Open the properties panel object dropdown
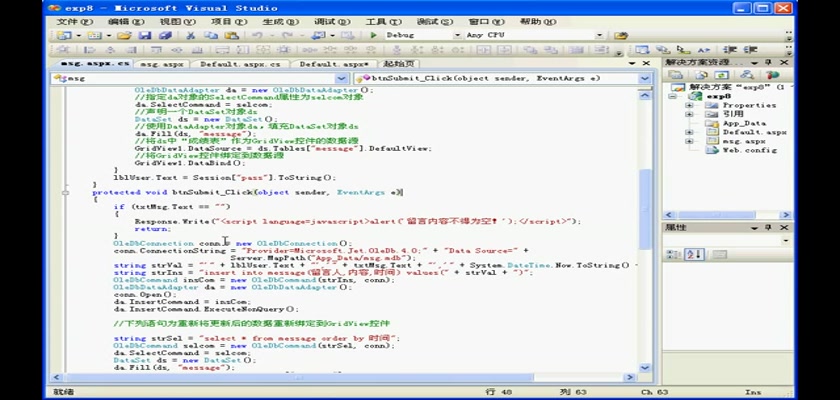 (x=786, y=241)
